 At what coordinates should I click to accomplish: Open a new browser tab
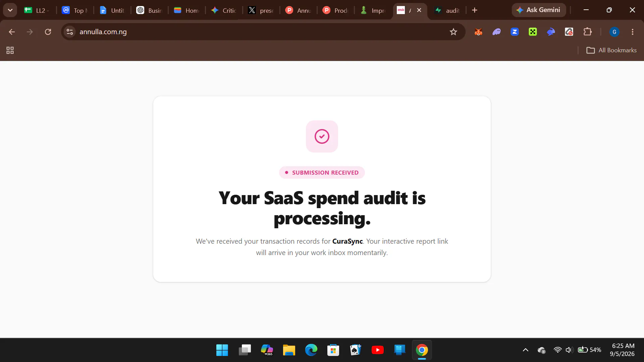[475, 10]
